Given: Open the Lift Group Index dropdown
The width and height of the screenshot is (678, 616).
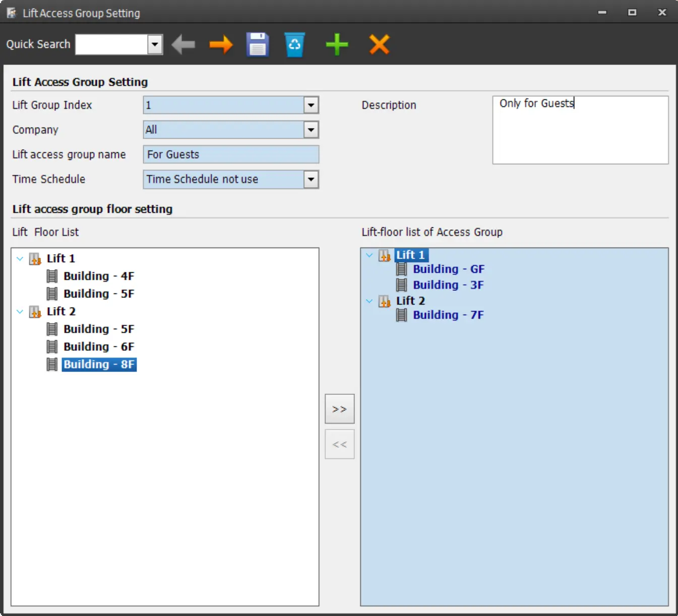Looking at the screenshot, I should coord(311,105).
